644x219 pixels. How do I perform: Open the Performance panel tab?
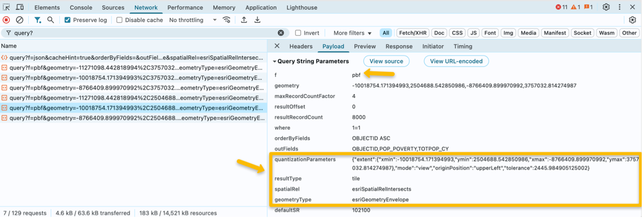[185, 7]
